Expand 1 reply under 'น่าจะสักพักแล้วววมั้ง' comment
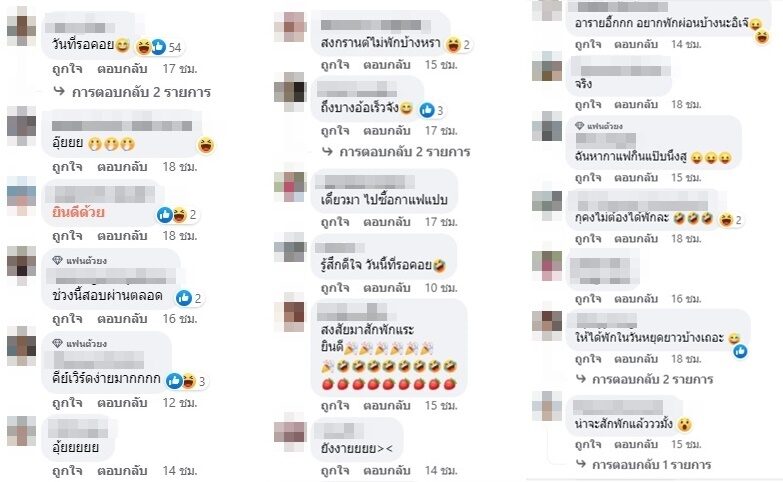This screenshot has height=482, width=783. point(644,465)
